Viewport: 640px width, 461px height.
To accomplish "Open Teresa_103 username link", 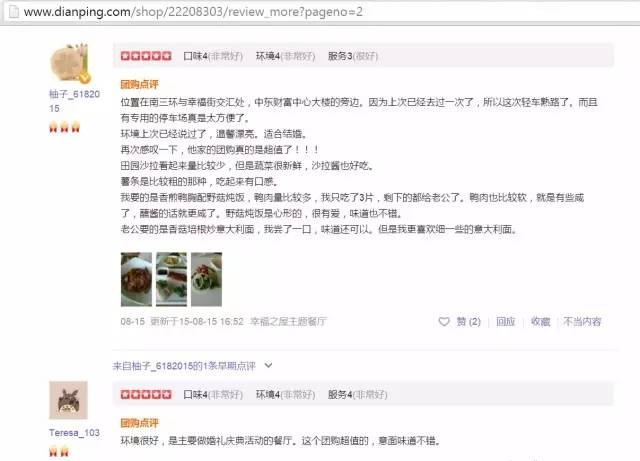I will (74, 432).
